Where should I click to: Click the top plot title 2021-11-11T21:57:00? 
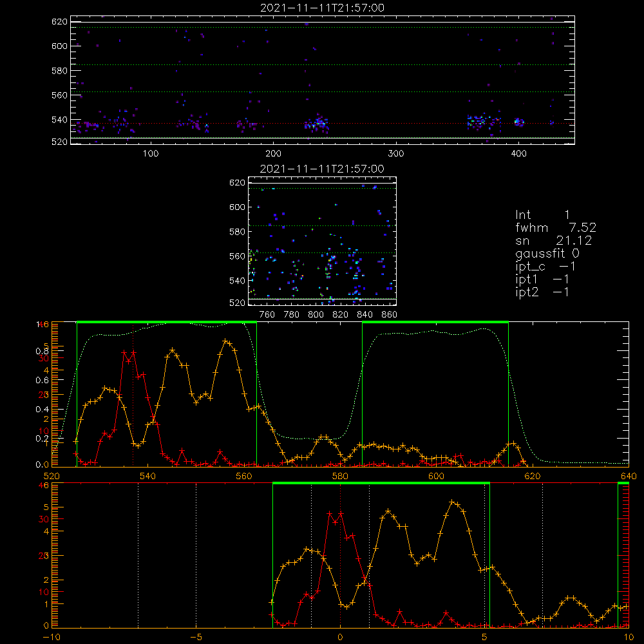coord(322,8)
